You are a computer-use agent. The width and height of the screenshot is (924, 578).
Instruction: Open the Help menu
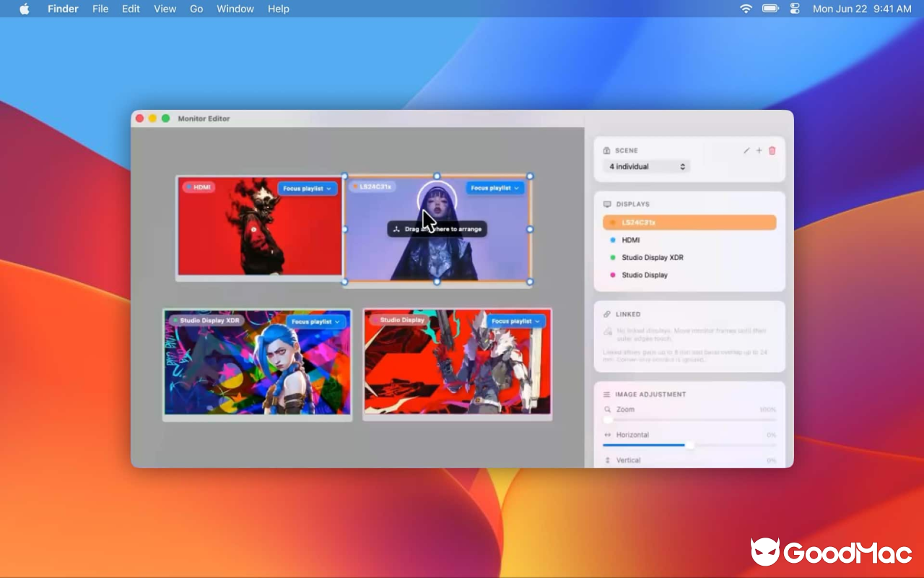point(279,9)
